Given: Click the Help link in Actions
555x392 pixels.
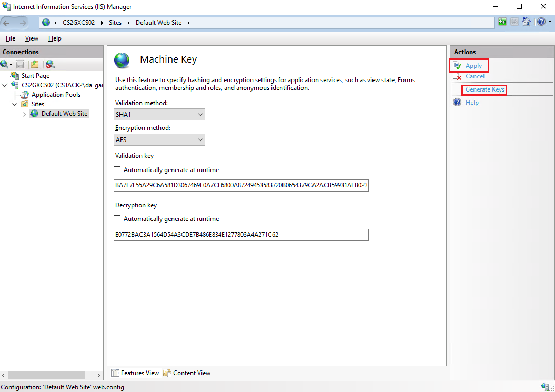Looking at the screenshot, I should [472, 102].
